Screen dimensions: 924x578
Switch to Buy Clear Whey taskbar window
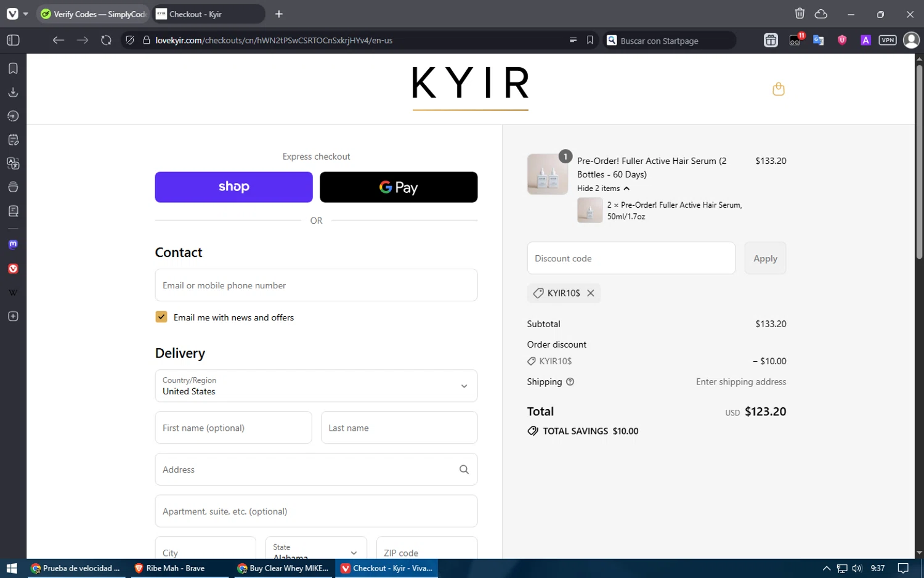pos(283,568)
